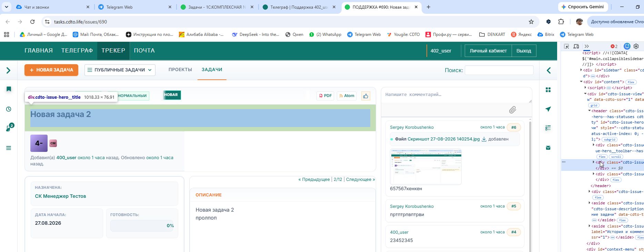Expand the left sidebar with the chevron

click(9, 70)
